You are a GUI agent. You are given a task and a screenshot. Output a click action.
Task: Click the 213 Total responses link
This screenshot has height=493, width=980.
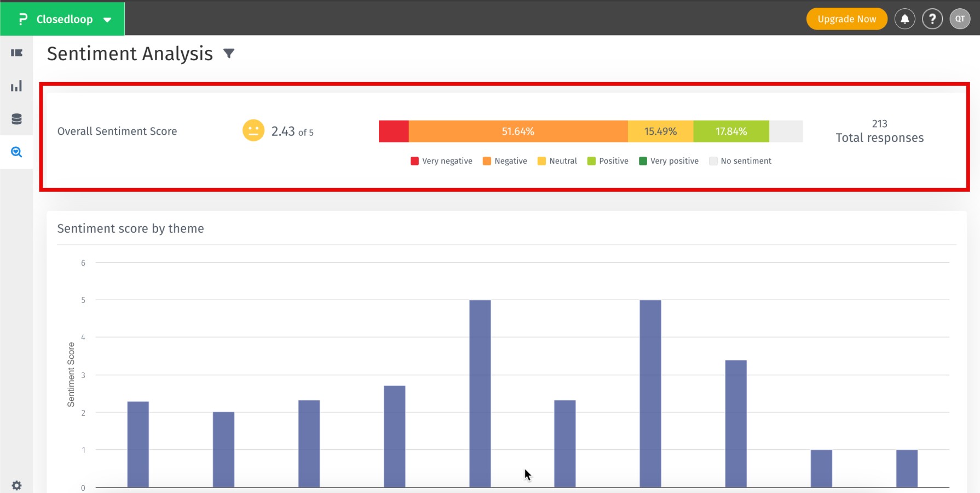[879, 130]
